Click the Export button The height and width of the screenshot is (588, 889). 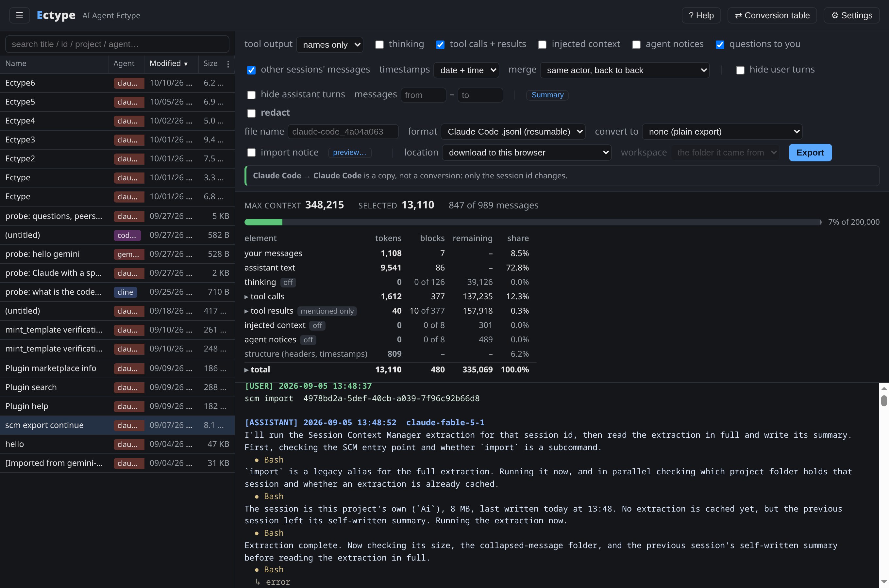[810, 153]
